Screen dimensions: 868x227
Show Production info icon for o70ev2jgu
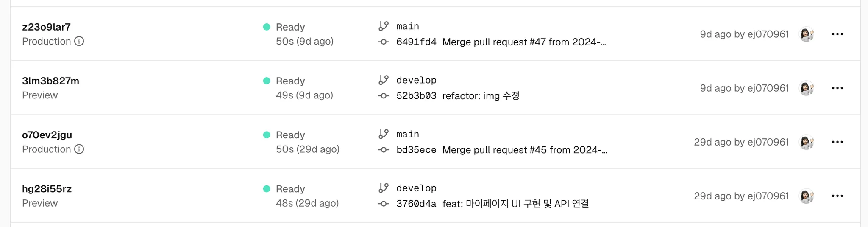click(x=79, y=149)
